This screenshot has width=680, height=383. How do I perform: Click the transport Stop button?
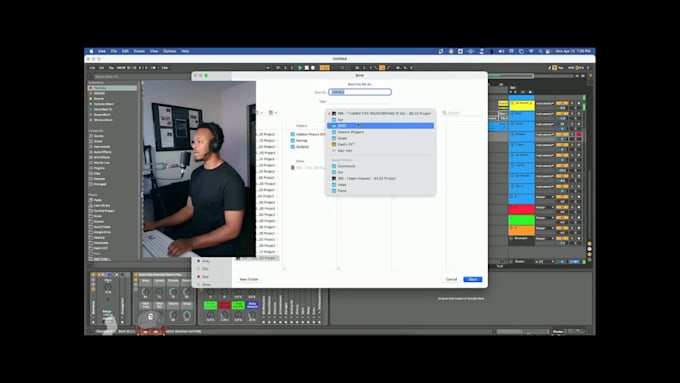(307, 68)
